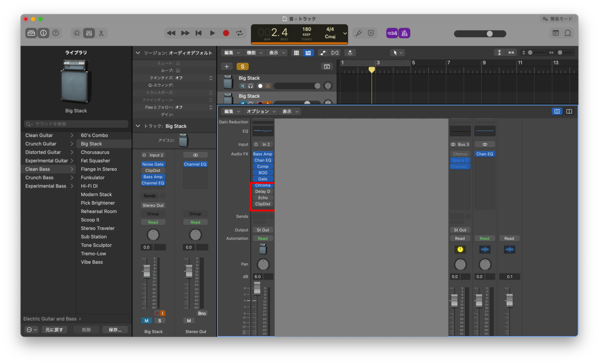
Task: Open Quick Help question mark icon
Action: tap(56, 33)
